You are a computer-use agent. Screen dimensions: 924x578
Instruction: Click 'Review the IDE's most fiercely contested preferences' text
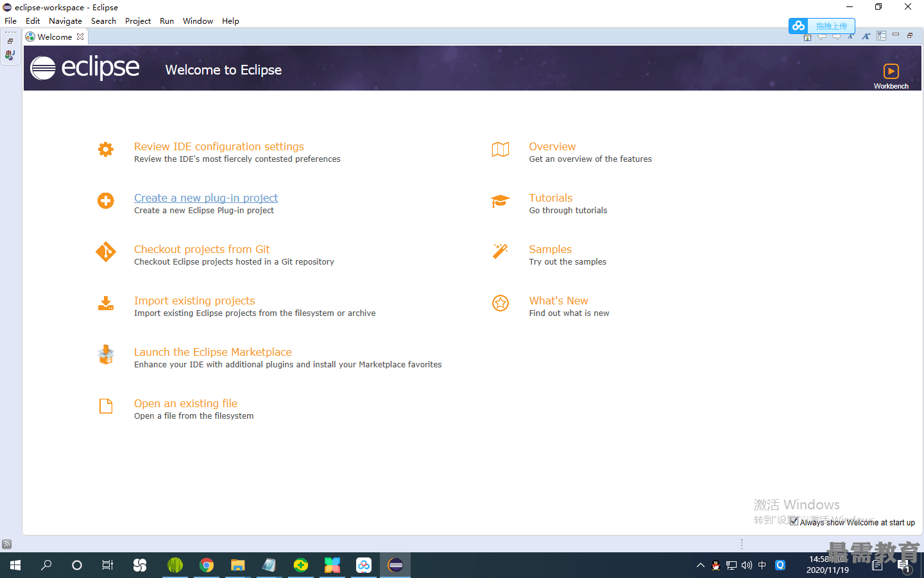click(237, 159)
